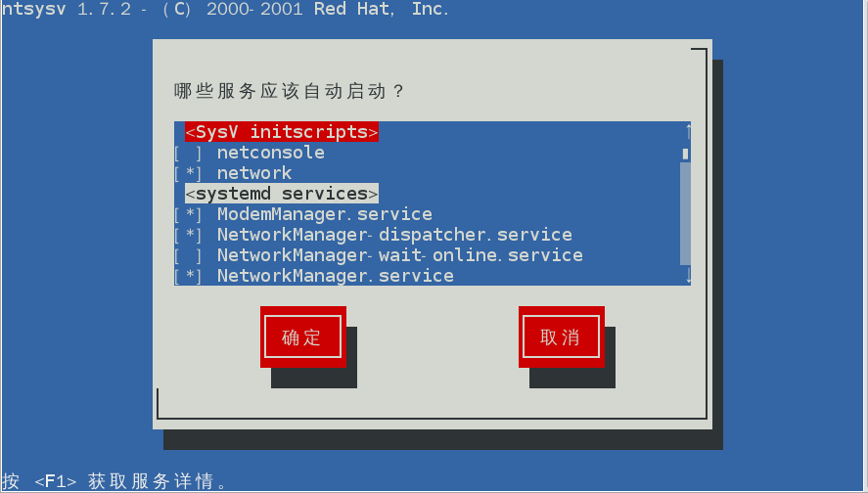The height and width of the screenshot is (493, 868).
Task: Select the NetworkManager.service label
Action: 336,276
